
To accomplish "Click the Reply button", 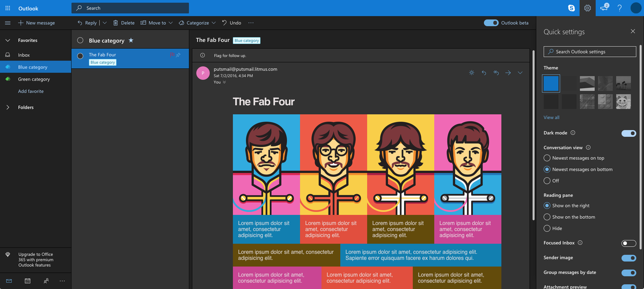I will pos(87,23).
